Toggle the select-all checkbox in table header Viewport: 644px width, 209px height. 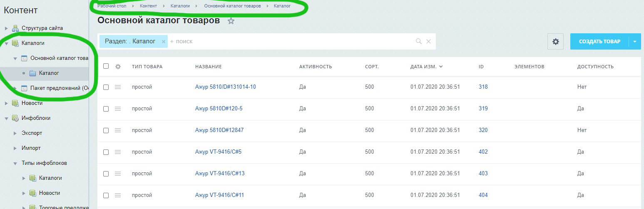point(106,66)
